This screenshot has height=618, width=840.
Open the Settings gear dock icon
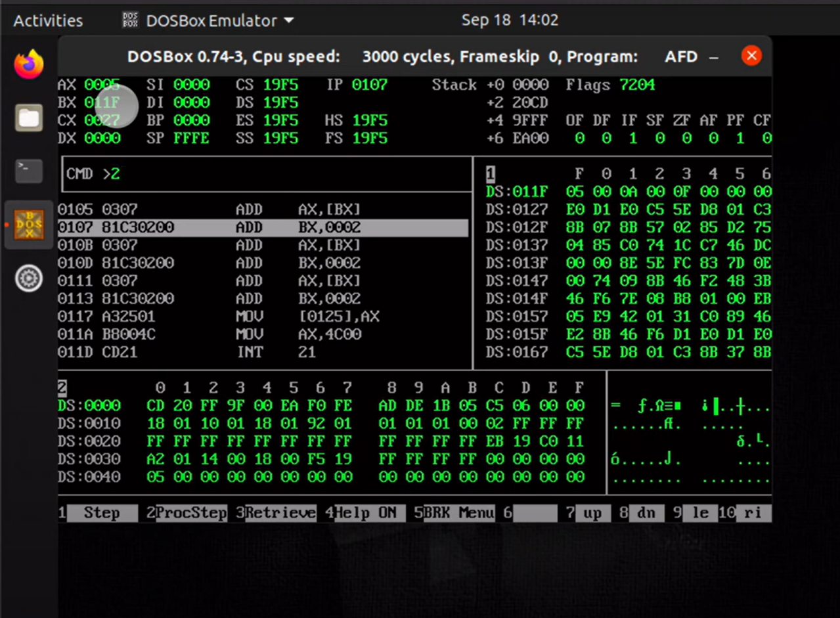point(29,278)
